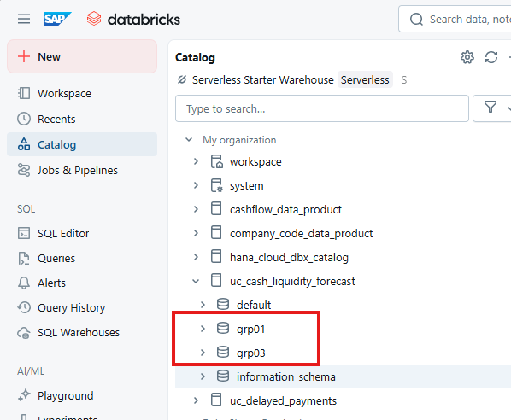Click the system catalog gear icon

tap(216, 185)
